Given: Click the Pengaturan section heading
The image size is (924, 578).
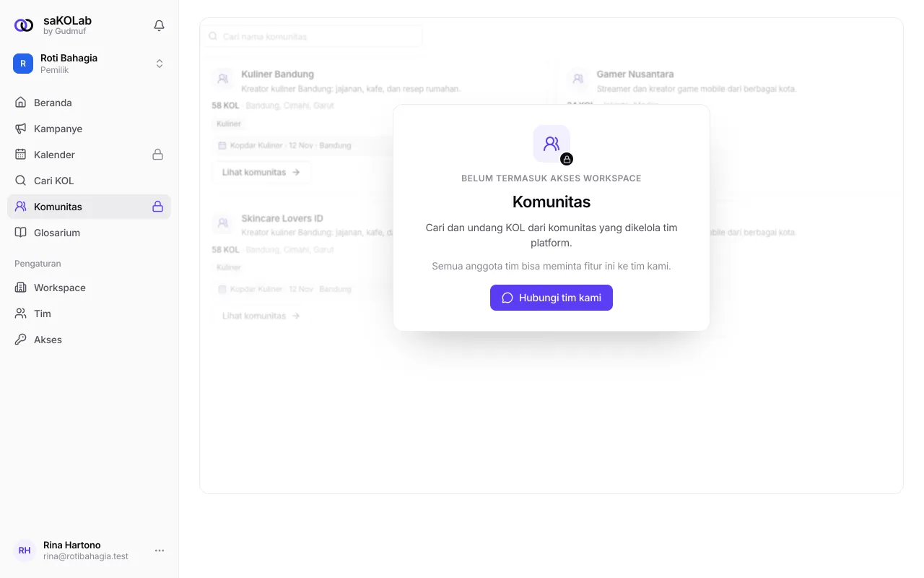Looking at the screenshot, I should (x=38, y=264).
